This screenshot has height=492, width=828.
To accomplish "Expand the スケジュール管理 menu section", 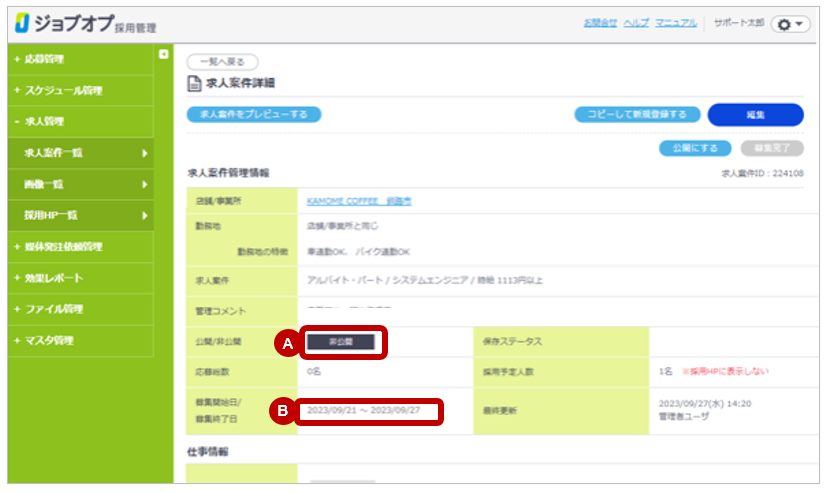I will pos(81,90).
